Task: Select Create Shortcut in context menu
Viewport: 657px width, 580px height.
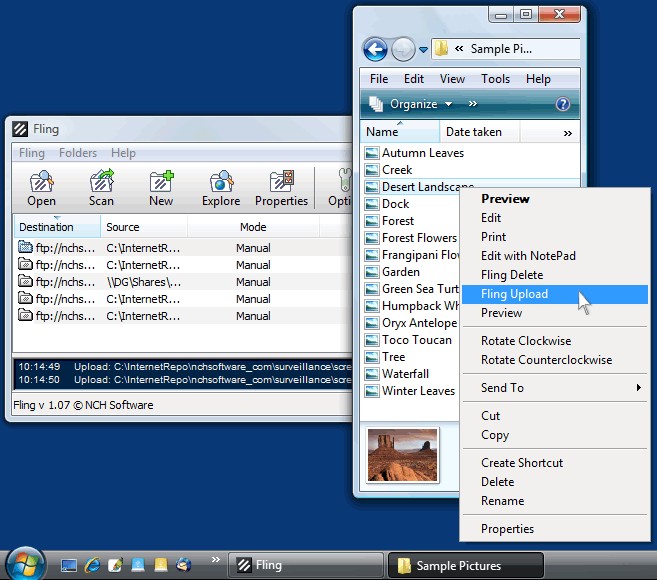Action: point(555,463)
